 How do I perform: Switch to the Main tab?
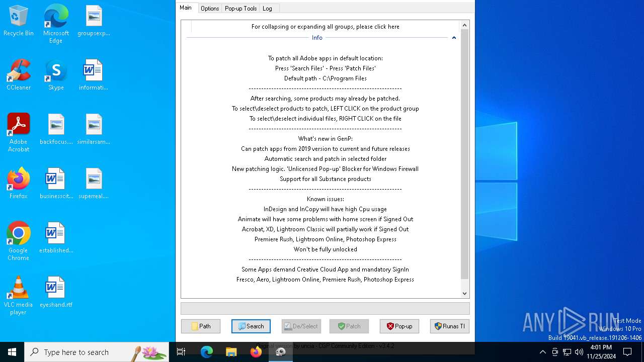(186, 8)
